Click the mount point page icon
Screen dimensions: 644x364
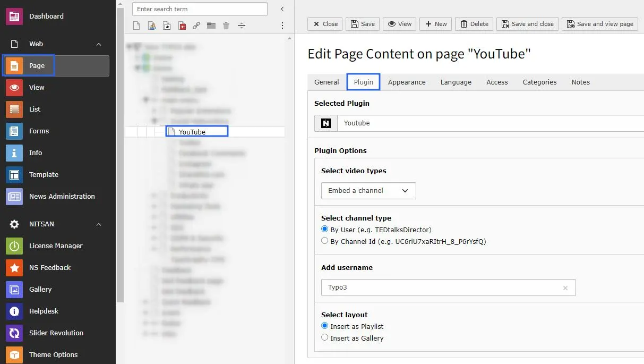tap(182, 26)
